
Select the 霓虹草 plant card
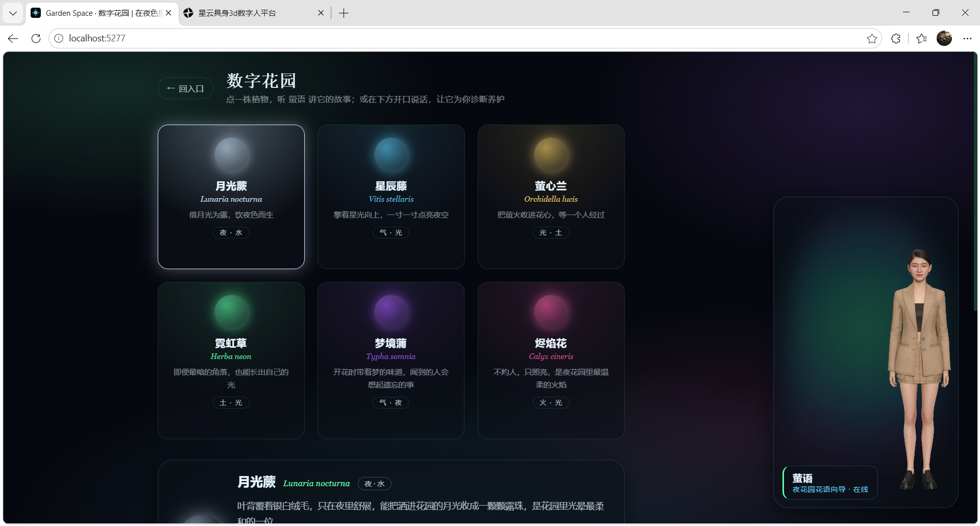(231, 361)
